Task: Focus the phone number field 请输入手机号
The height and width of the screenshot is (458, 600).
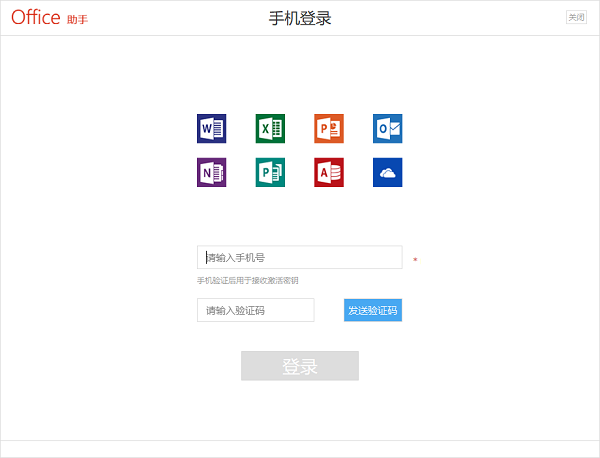Action: click(x=299, y=258)
